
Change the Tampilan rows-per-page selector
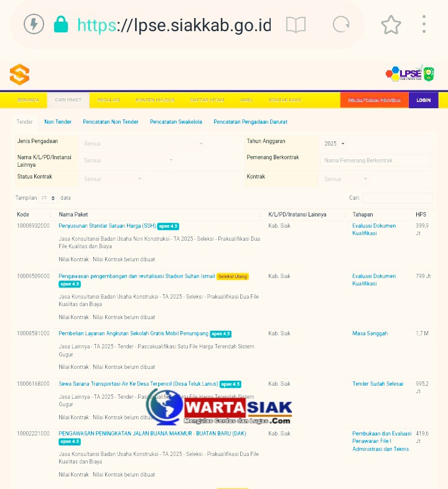tap(49, 198)
